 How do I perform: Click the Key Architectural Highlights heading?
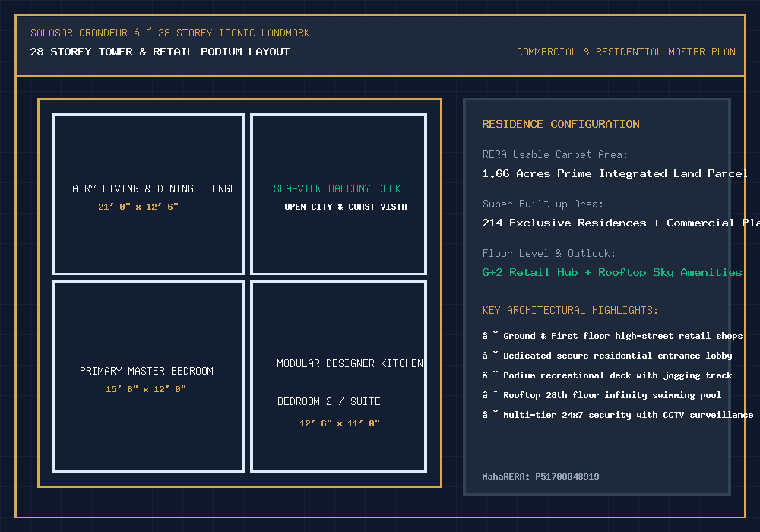point(570,310)
